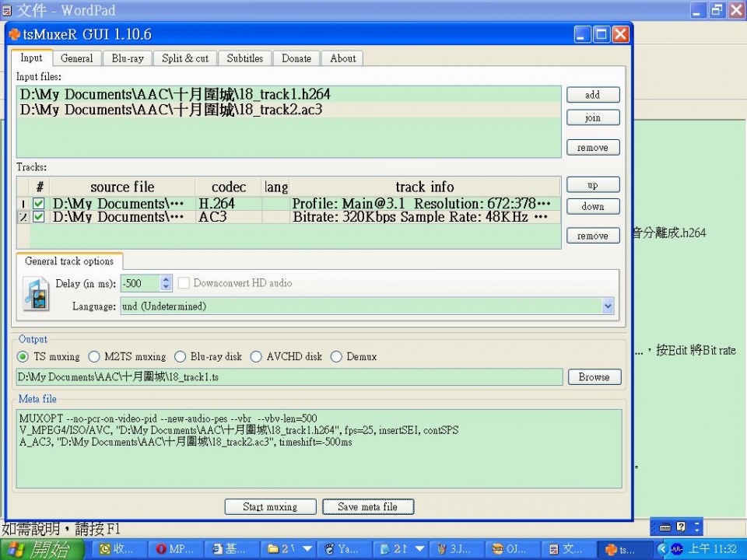
Task: Uncheck the H.264 track checkbox
Action: tap(38, 204)
